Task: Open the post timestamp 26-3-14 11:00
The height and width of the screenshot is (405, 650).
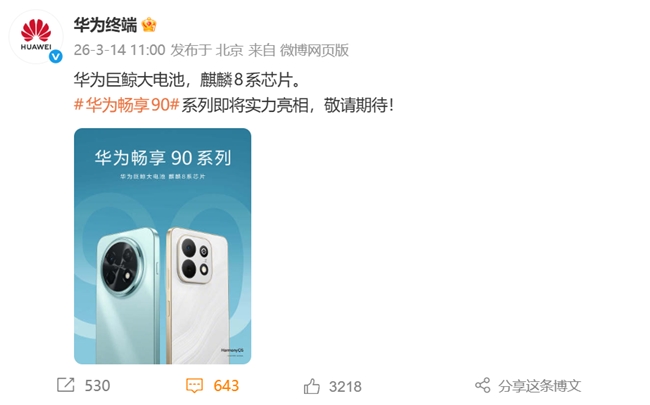Action: pos(119,50)
